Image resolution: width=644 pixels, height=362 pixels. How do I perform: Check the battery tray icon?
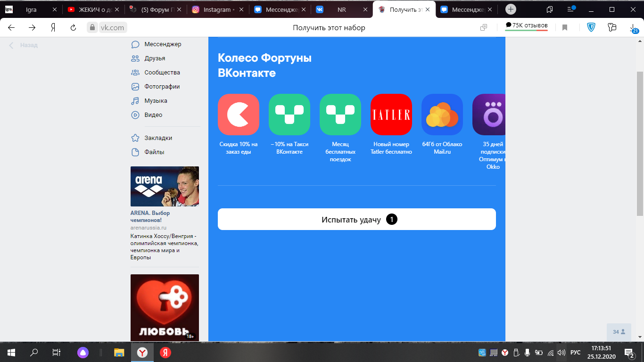[538, 352]
